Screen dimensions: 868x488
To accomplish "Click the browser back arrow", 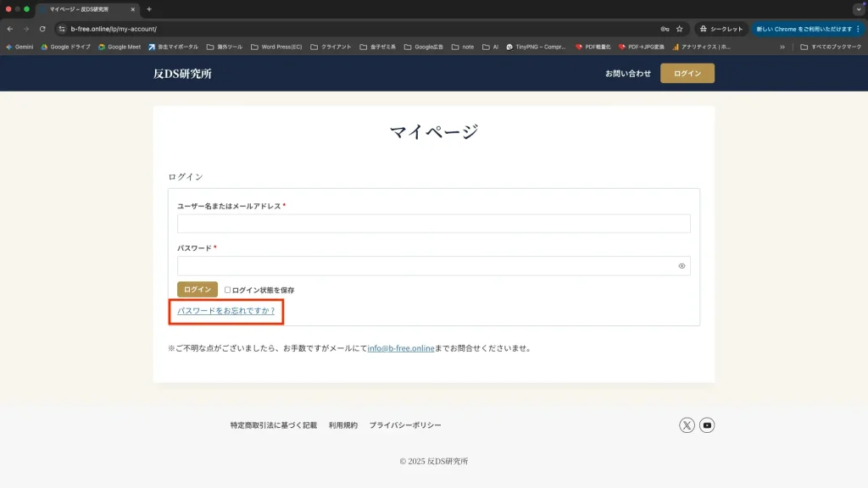I will [10, 29].
